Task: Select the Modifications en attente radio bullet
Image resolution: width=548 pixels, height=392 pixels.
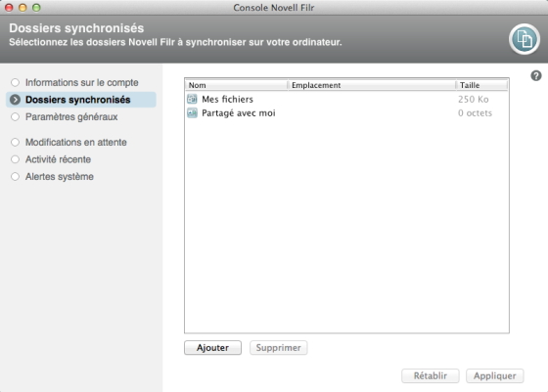Action: 15,143
